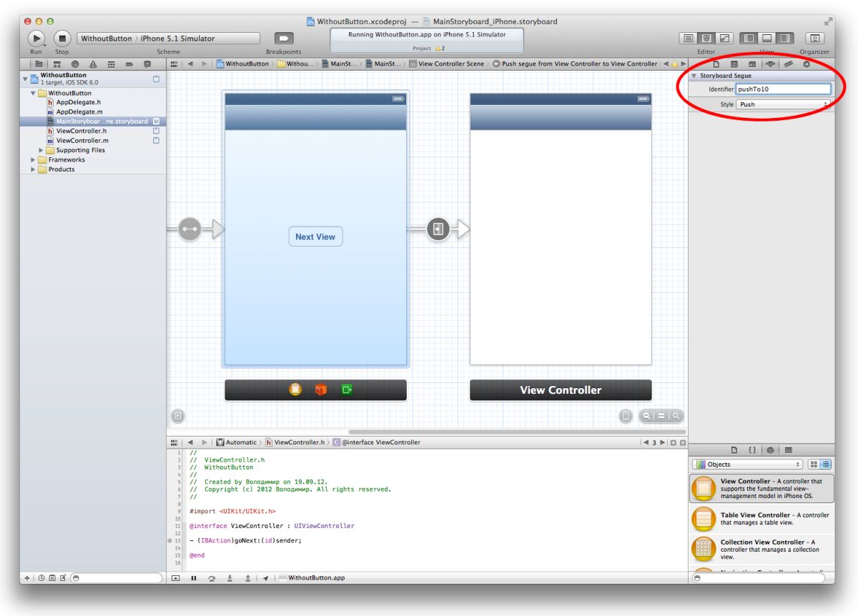The width and height of the screenshot is (858, 616).
Task: Collapse the WithoutButton project root
Action: click(25, 79)
